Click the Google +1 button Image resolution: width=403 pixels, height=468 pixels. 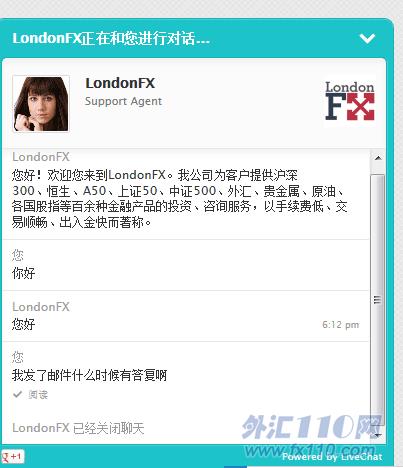[12, 456]
